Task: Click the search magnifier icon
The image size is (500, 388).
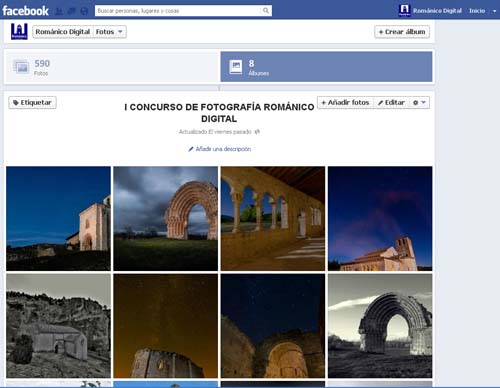Action: coord(266,11)
